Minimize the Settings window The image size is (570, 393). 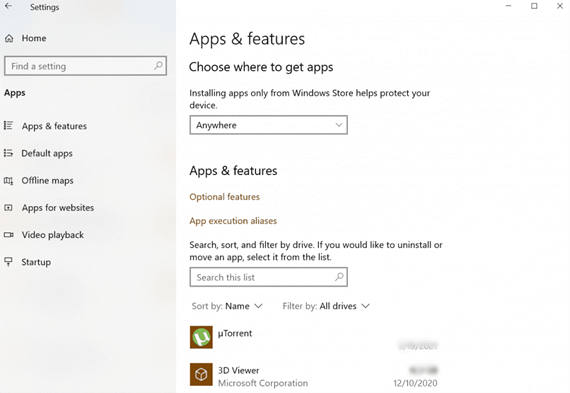tap(508, 6)
